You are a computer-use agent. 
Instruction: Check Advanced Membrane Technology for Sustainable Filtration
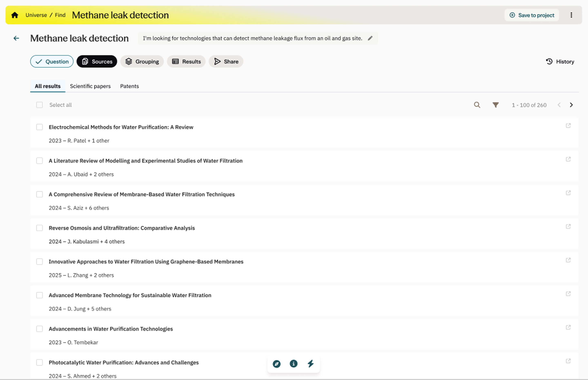pos(39,295)
